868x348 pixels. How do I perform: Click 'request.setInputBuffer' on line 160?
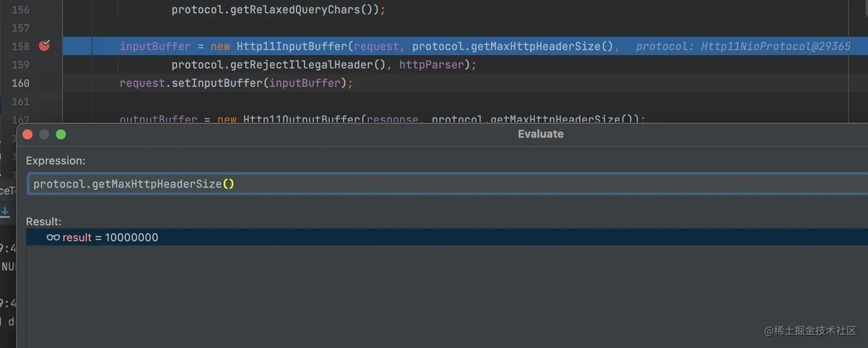tap(191, 83)
